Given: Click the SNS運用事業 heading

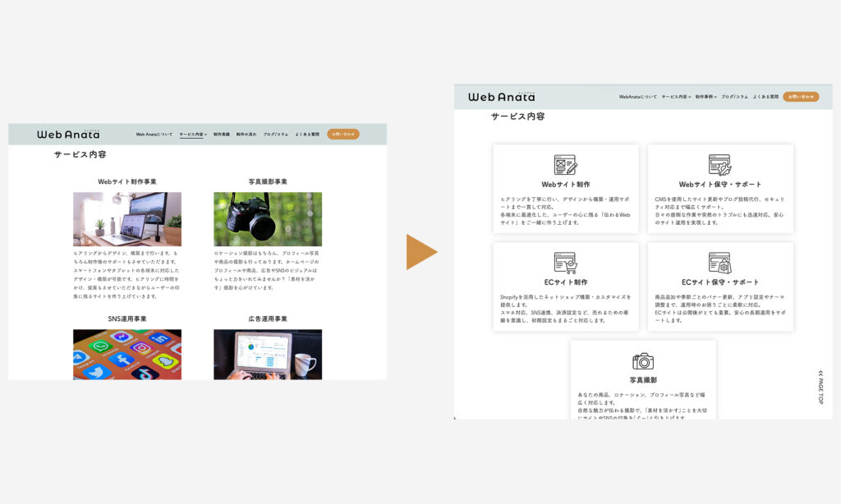Looking at the screenshot, I should tap(127, 318).
